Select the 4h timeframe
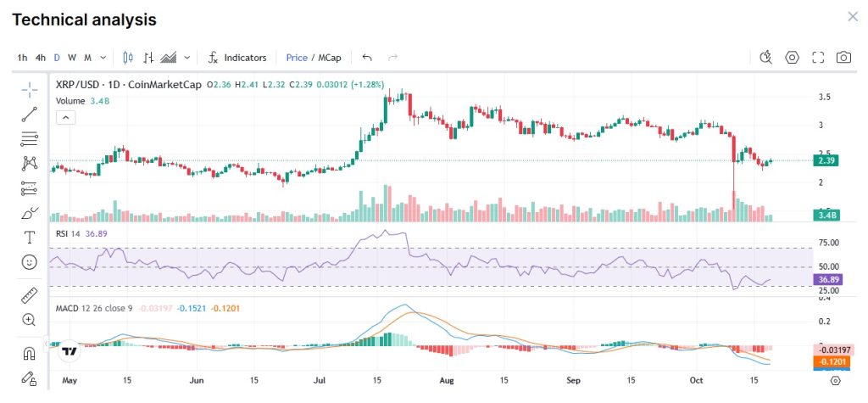Viewport: 868px width, 403px height. [41, 58]
